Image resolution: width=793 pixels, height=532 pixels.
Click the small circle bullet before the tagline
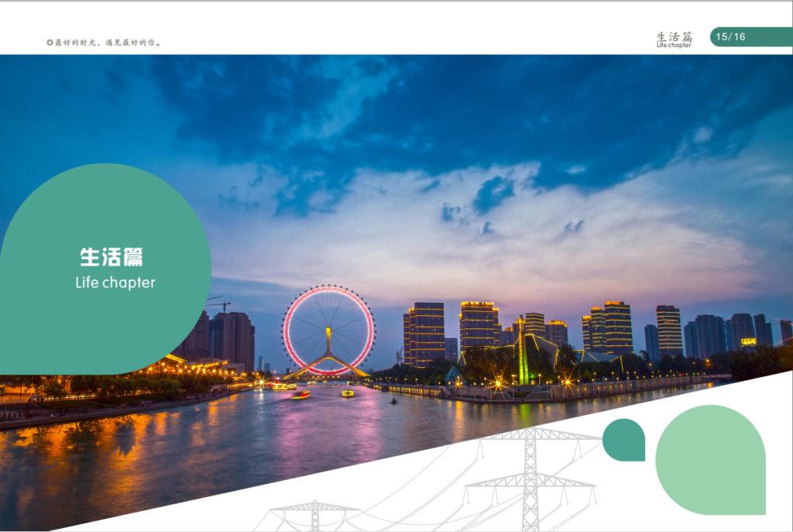coord(50,43)
